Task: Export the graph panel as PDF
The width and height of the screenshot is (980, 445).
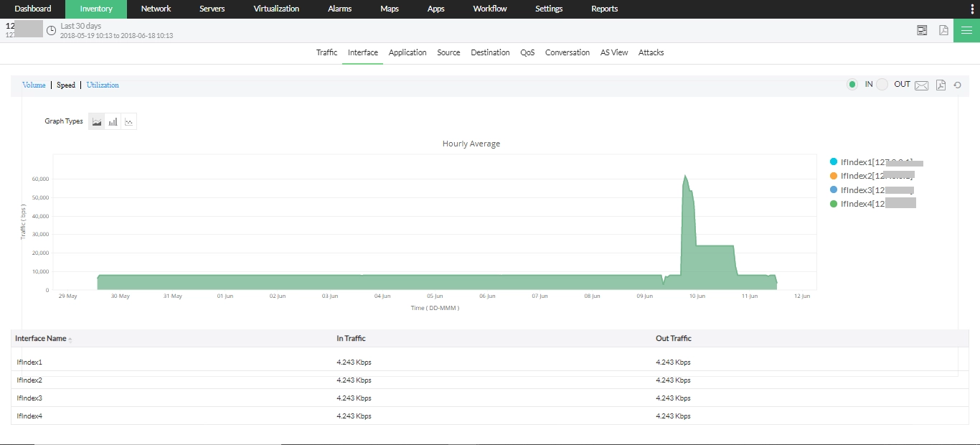Action: click(941, 85)
